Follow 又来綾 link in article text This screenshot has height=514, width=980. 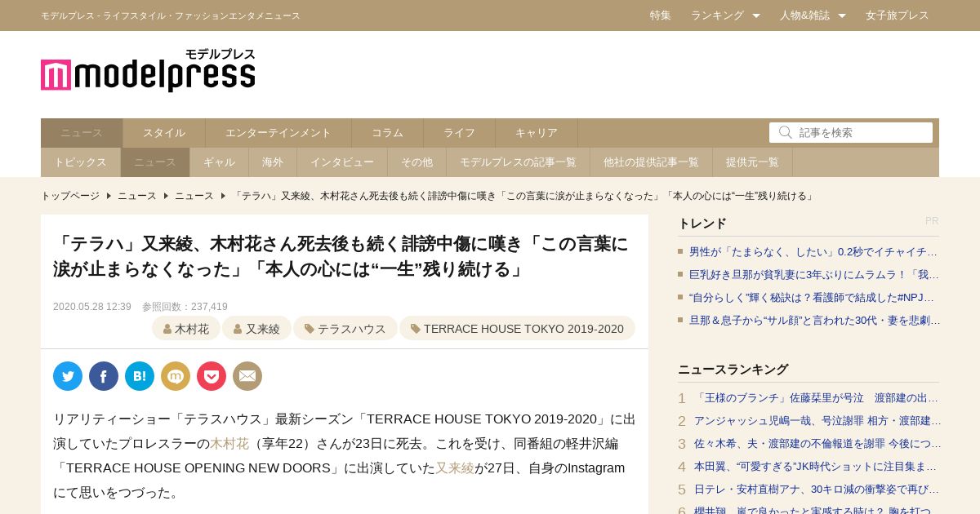pos(455,468)
